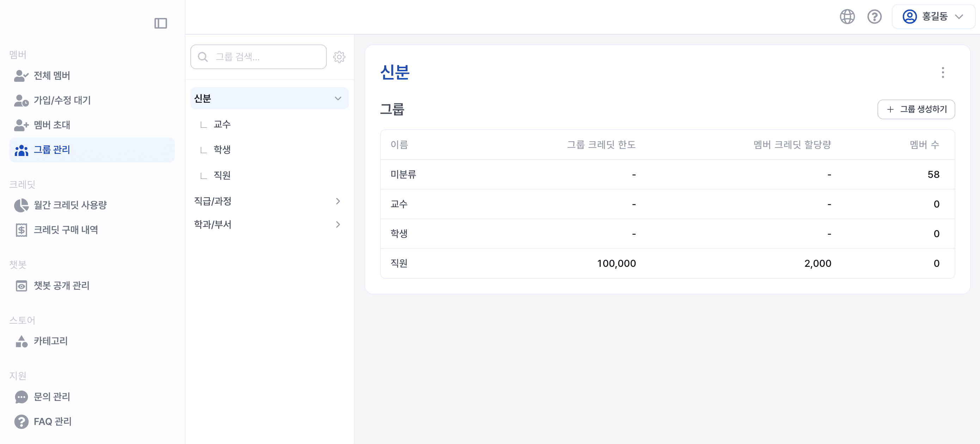This screenshot has height=444, width=980.
Task: Open the FAQ 관리 menu item
Action: point(53,421)
